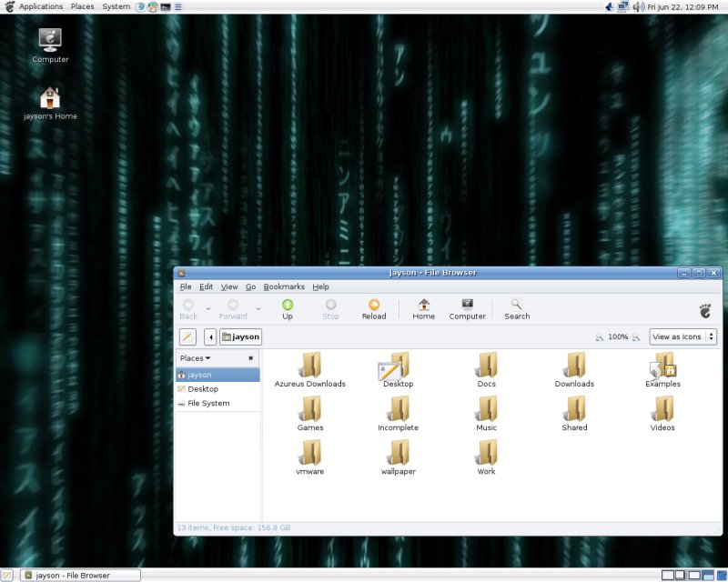Click the network monitor tray icon

(623, 6)
